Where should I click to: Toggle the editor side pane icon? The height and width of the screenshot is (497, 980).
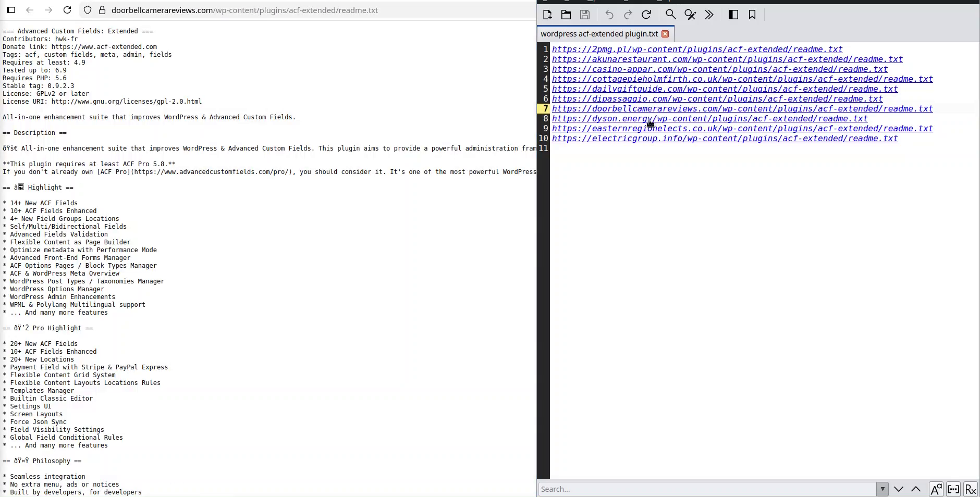(733, 15)
